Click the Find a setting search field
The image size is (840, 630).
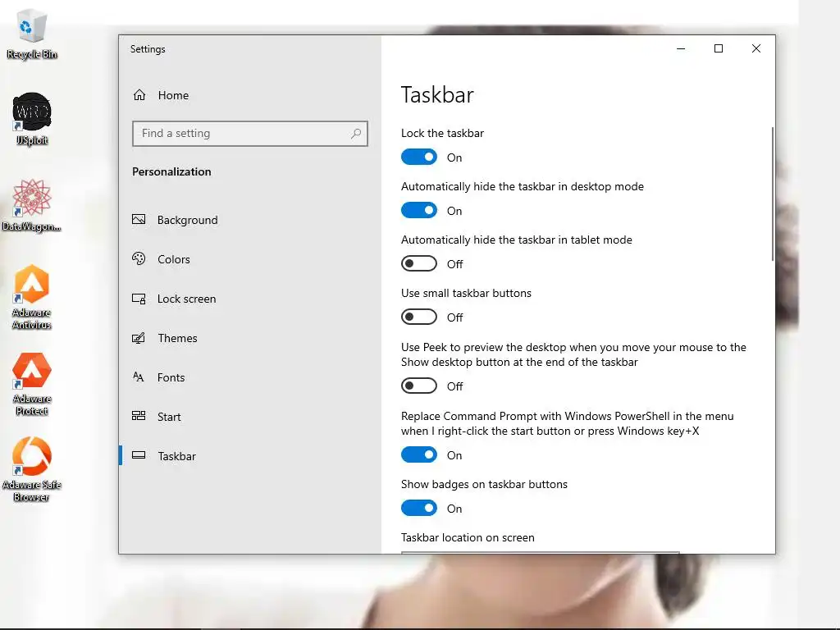coord(249,134)
